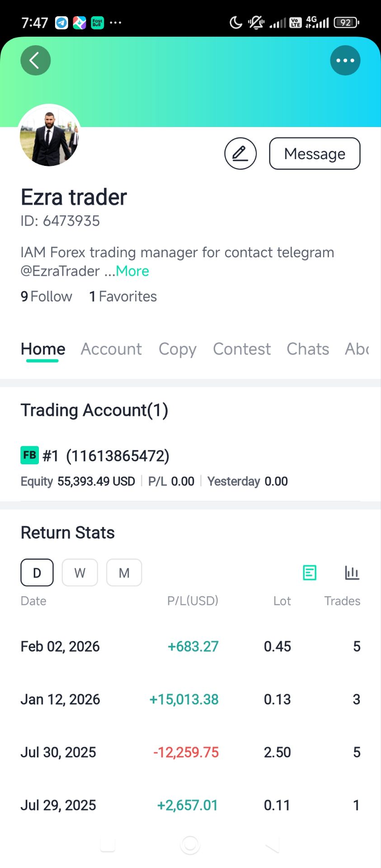This screenshot has width=381, height=868.
Task: Open the three-dots more options menu
Action: tap(345, 61)
